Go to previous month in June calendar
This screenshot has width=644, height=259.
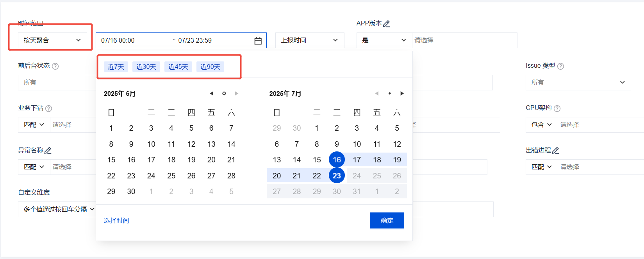click(211, 94)
